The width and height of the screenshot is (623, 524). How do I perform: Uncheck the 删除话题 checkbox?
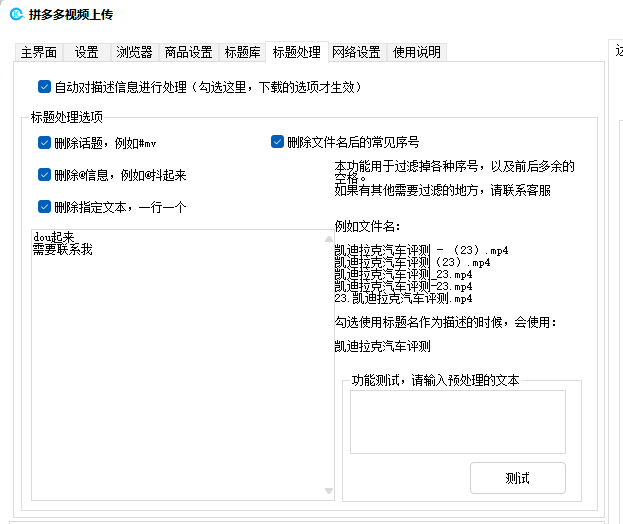[44, 143]
